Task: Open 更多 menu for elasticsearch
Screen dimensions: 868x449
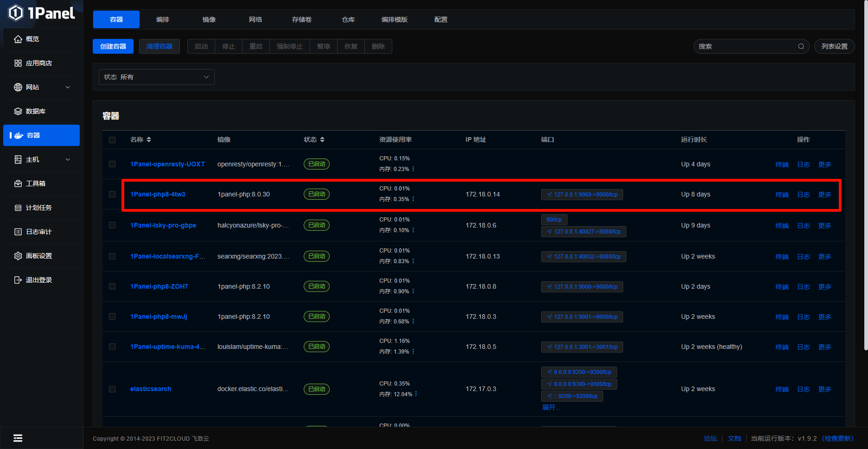Action: (x=825, y=389)
